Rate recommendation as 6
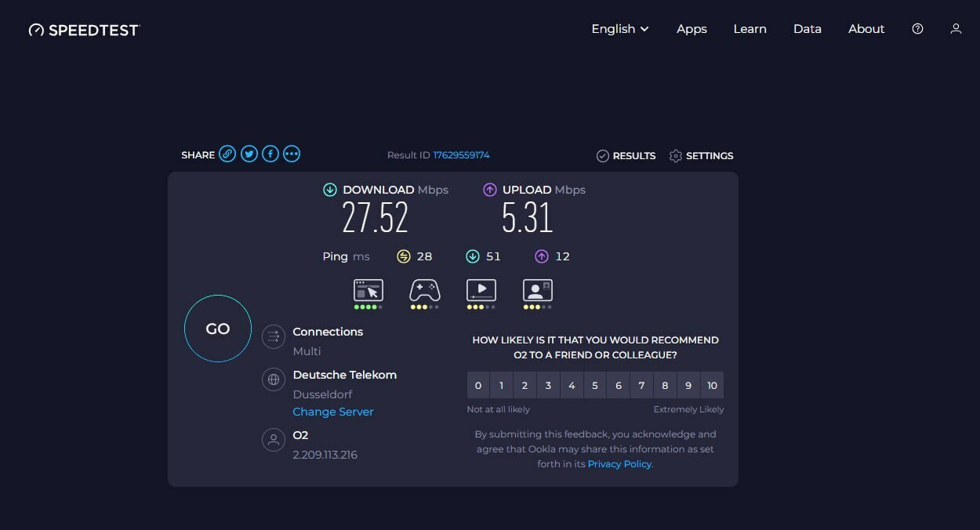 (x=619, y=386)
